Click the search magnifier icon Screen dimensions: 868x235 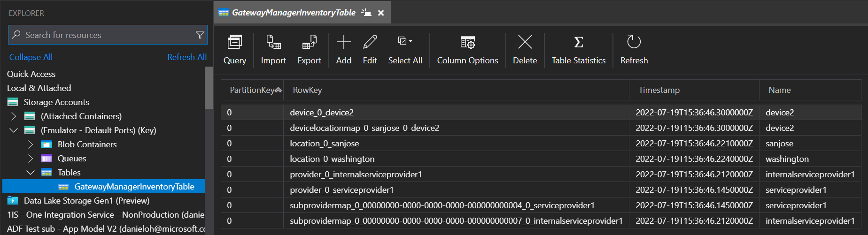[16, 35]
